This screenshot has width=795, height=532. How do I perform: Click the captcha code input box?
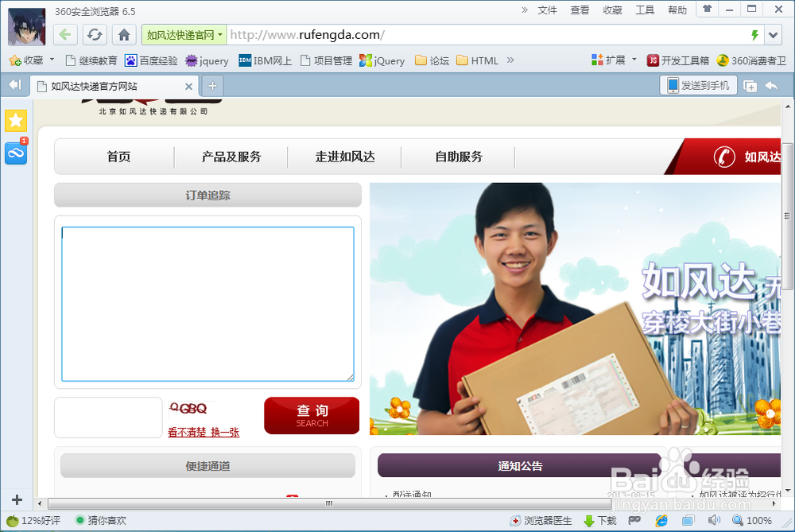click(x=108, y=417)
